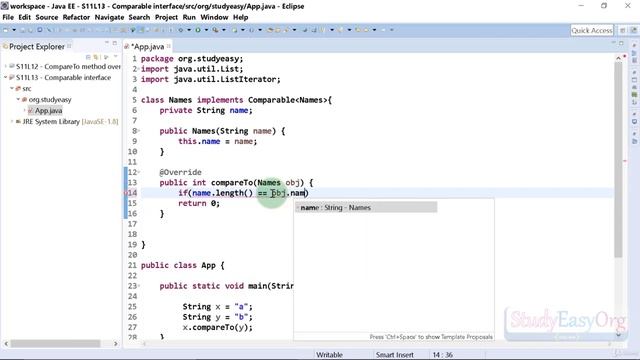
Task: Click on 'return 0;' on line 15
Action: click(x=199, y=203)
